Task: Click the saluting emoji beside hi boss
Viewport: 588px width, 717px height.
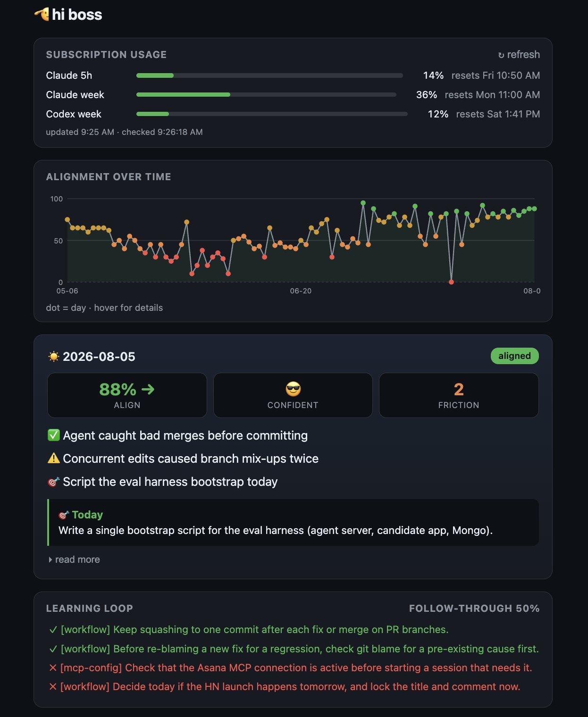Action: pos(42,14)
